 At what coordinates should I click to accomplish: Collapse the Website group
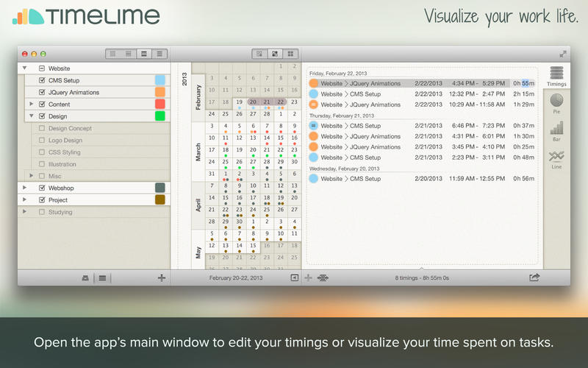coord(24,68)
